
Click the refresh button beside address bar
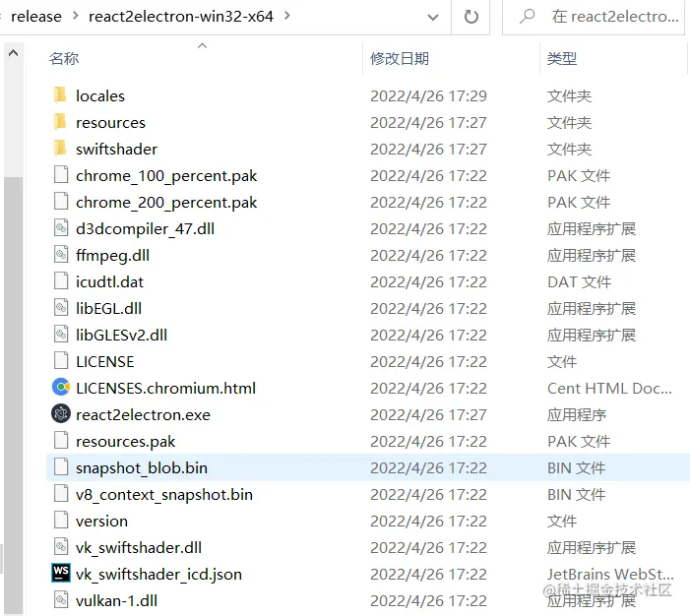[x=470, y=17]
